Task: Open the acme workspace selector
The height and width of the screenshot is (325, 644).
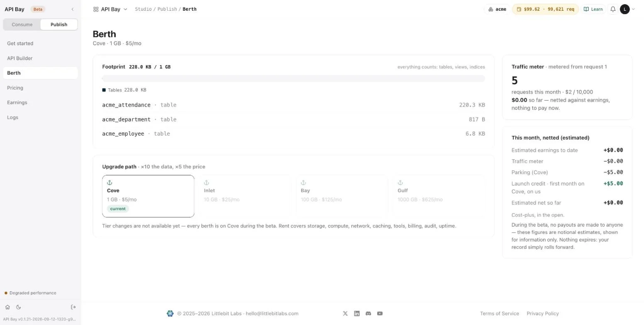Action: 497,9
